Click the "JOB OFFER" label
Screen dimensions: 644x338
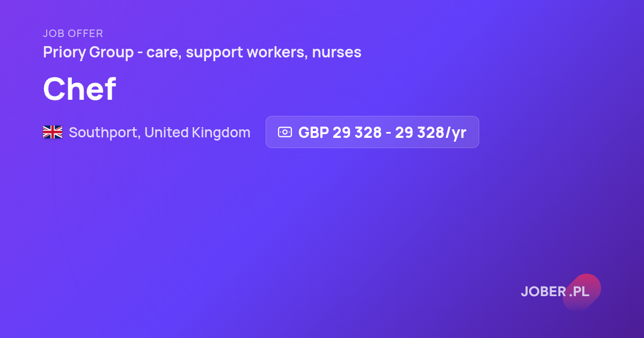tap(73, 33)
